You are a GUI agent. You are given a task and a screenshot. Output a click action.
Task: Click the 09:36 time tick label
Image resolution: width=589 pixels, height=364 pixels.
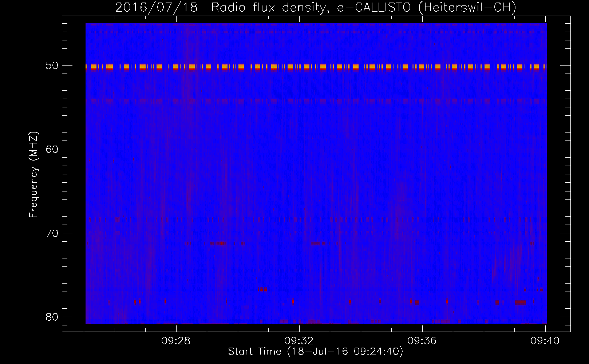[x=422, y=341]
